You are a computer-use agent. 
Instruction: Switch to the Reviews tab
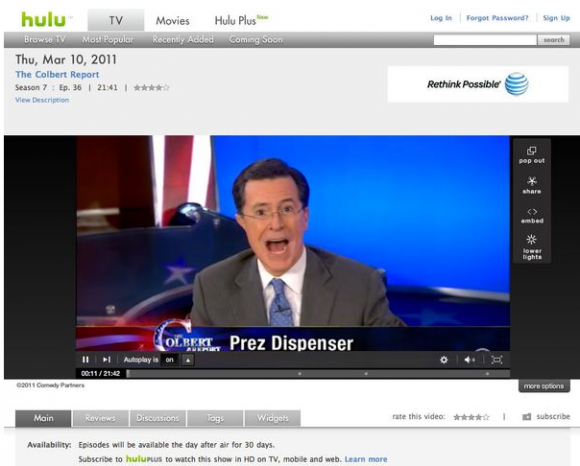pyautogui.click(x=101, y=418)
